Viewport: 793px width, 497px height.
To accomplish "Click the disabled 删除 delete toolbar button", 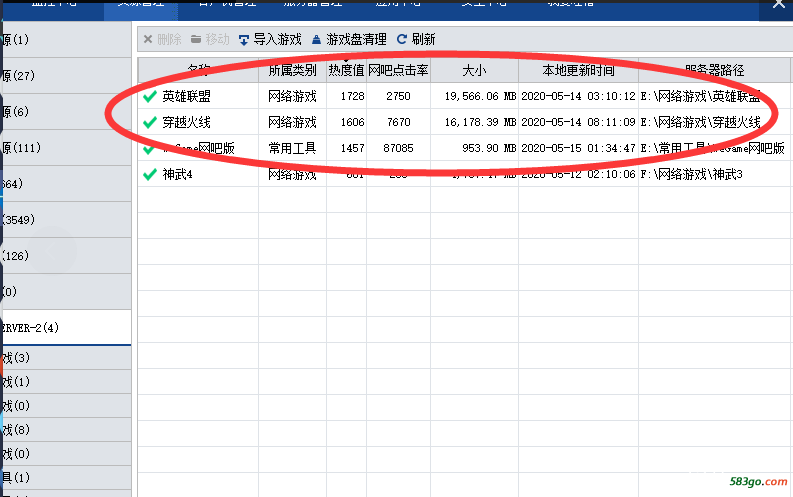I will pos(162,39).
